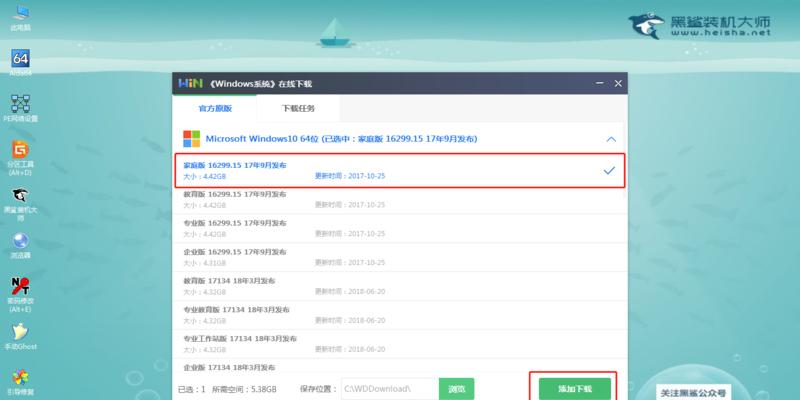Click the 添加下载 button
Screen dimensions: 800x400
pos(575,389)
